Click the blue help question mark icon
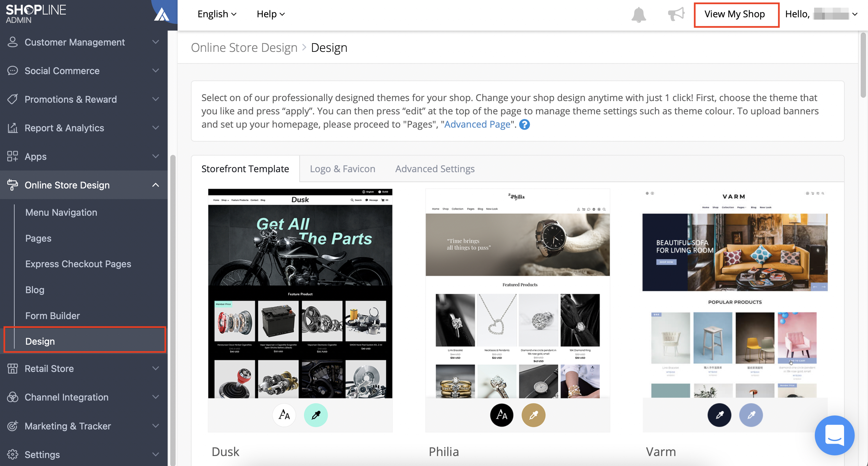Viewport: 868px width, 466px height. [x=524, y=125]
